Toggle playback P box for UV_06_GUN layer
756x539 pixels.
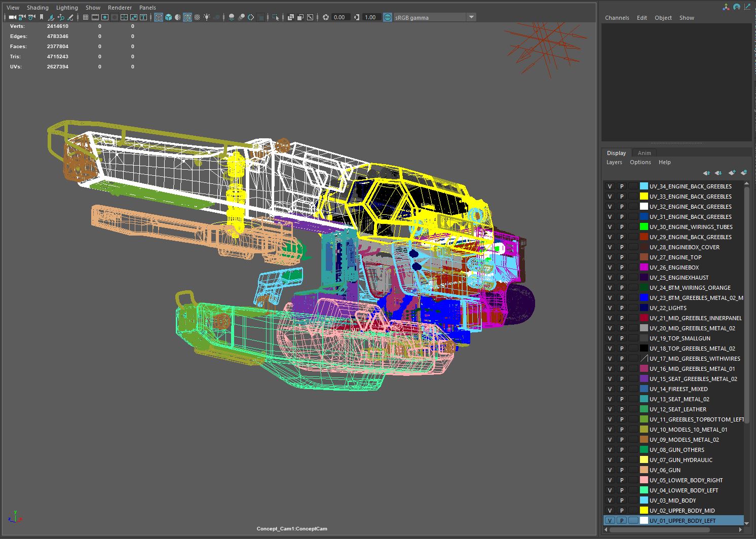click(x=622, y=470)
